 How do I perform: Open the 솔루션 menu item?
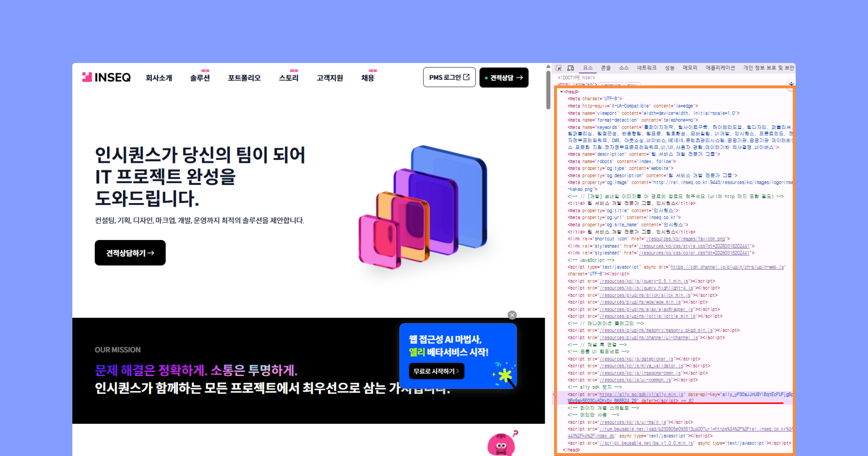pos(200,78)
